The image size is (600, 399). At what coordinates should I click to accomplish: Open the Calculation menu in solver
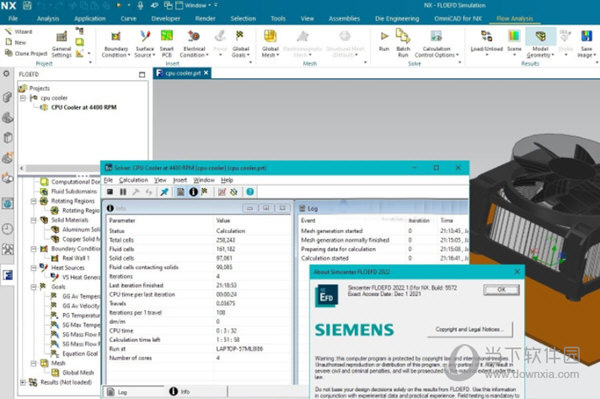coord(133,180)
